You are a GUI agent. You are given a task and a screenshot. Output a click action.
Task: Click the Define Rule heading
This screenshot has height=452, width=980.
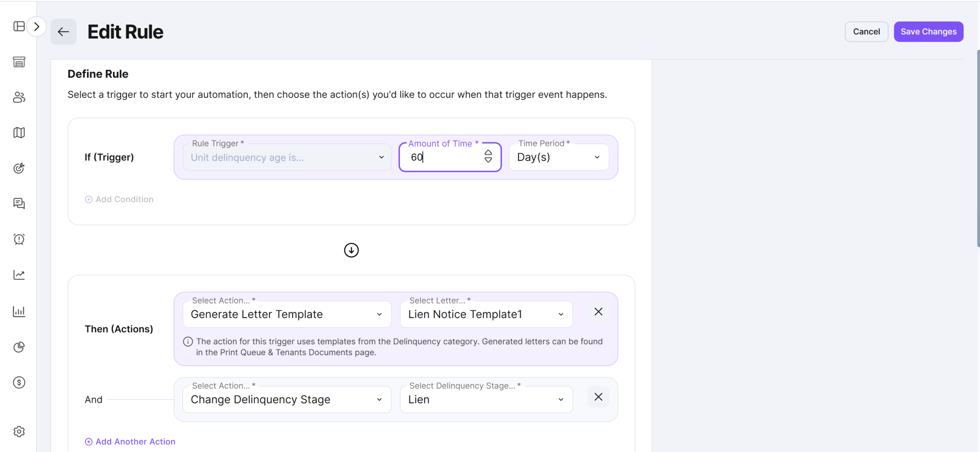(x=98, y=74)
